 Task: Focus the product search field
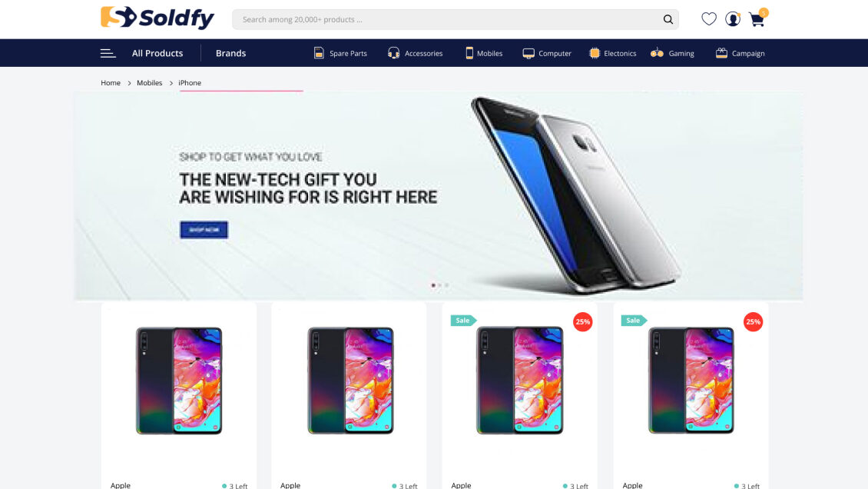[x=449, y=19]
